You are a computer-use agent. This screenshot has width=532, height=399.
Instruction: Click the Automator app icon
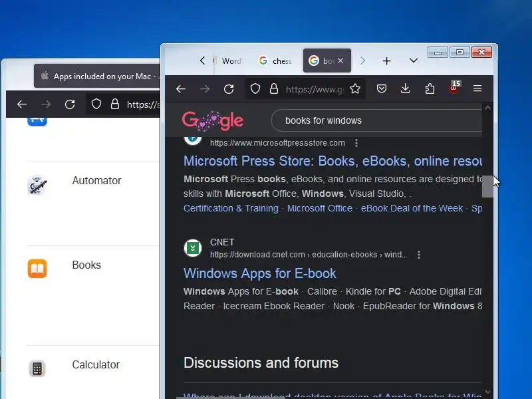pos(37,185)
